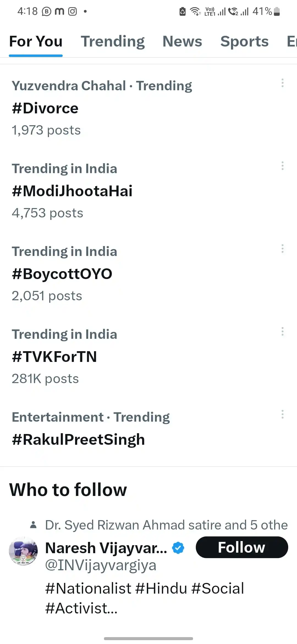The image size is (297, 644).
Task: Tap the @INVijayvargiya handle
Action: (101, 565)
